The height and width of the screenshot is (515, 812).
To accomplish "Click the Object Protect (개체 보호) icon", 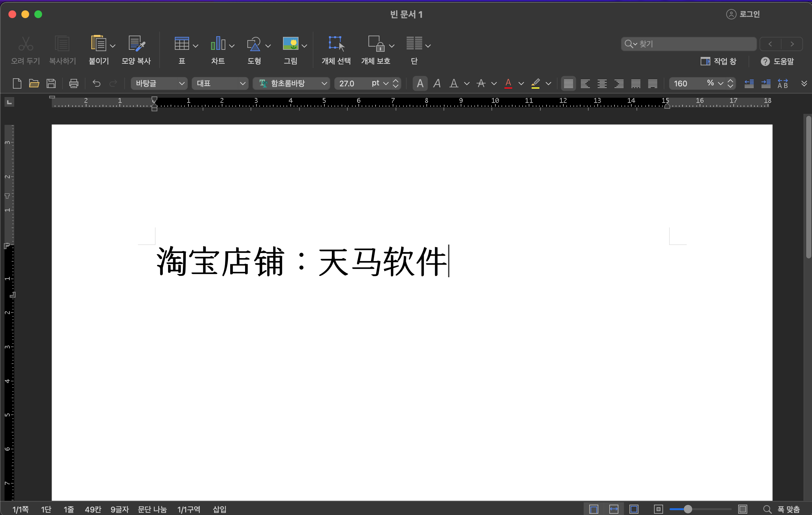I will coord(376,44).
